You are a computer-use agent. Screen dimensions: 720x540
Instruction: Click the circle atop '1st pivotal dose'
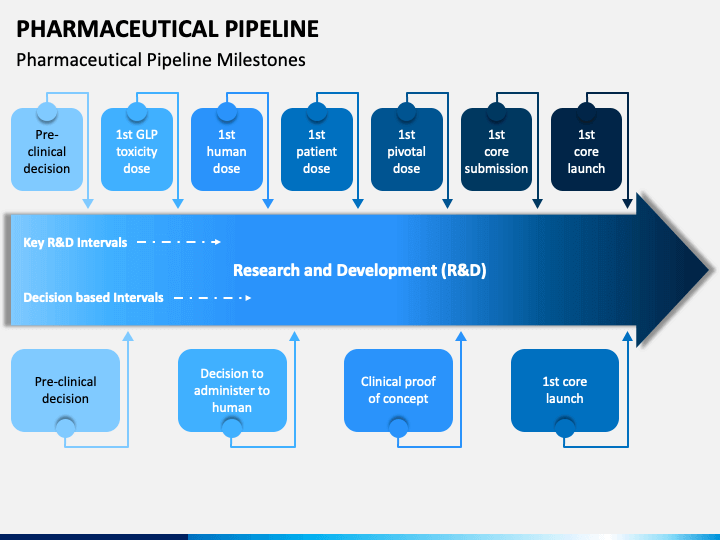(407, 111)
